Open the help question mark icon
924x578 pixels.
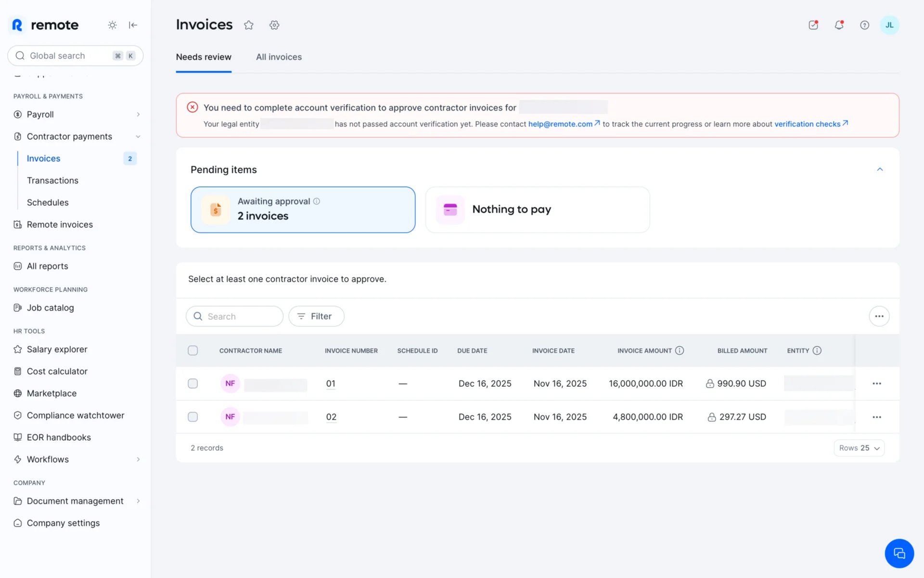point(864,25)
